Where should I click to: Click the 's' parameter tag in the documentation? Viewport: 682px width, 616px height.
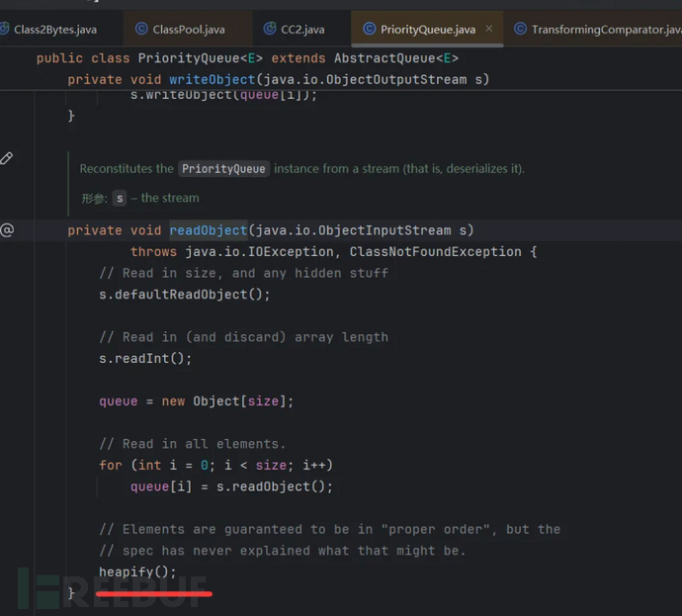[x=120, y=198]
